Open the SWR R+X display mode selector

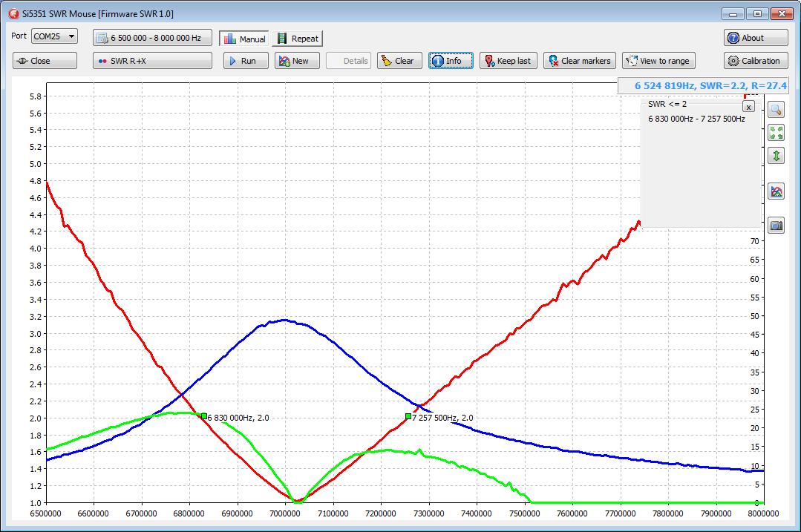[x=152, y=61]
